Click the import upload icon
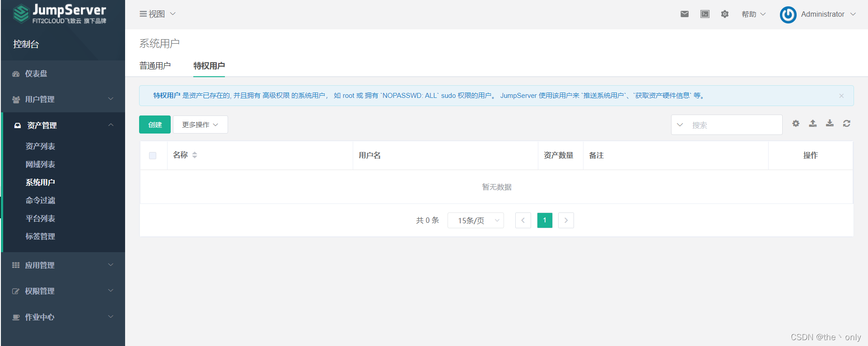The image size is (868, 346). (813, 124)
